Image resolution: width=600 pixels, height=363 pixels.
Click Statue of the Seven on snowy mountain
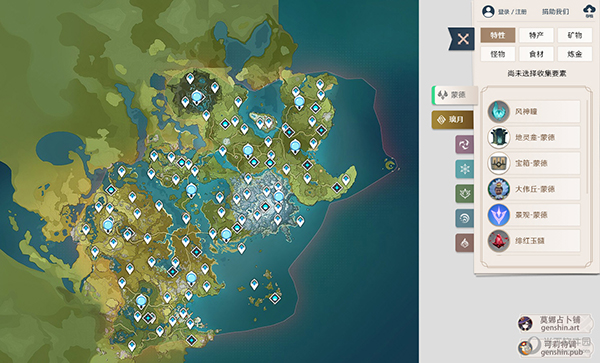click(x=279, y=198)
